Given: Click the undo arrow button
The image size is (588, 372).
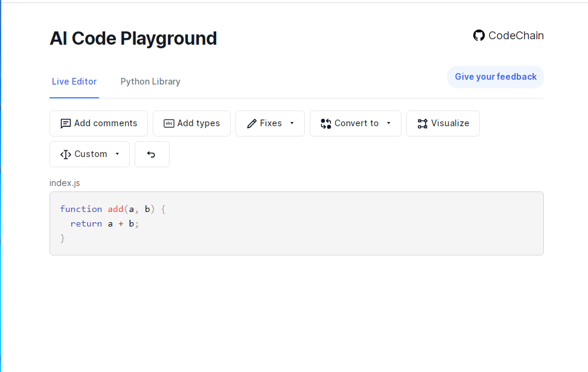Looking at the screenshot, I should tap(152, 154).
